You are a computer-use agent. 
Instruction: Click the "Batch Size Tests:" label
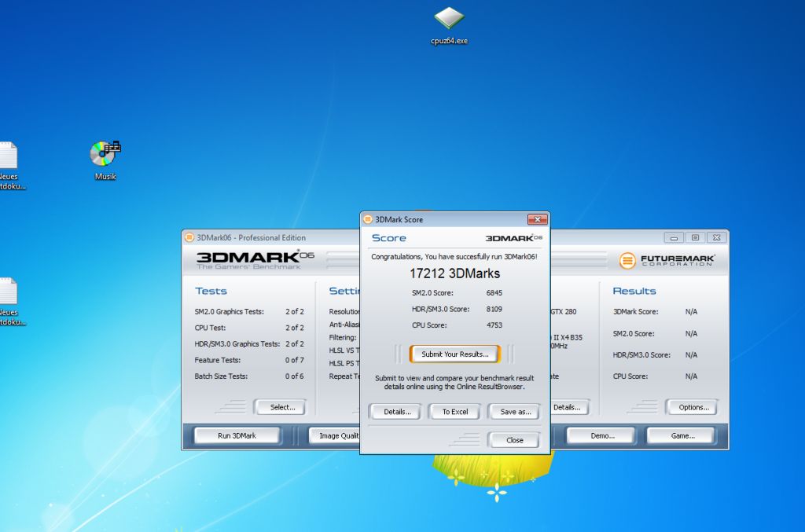point(221,376)
